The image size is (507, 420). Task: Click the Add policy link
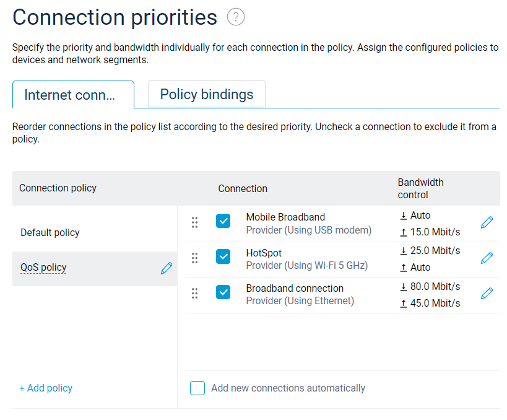pyautogui.click(x=46, y=388)
